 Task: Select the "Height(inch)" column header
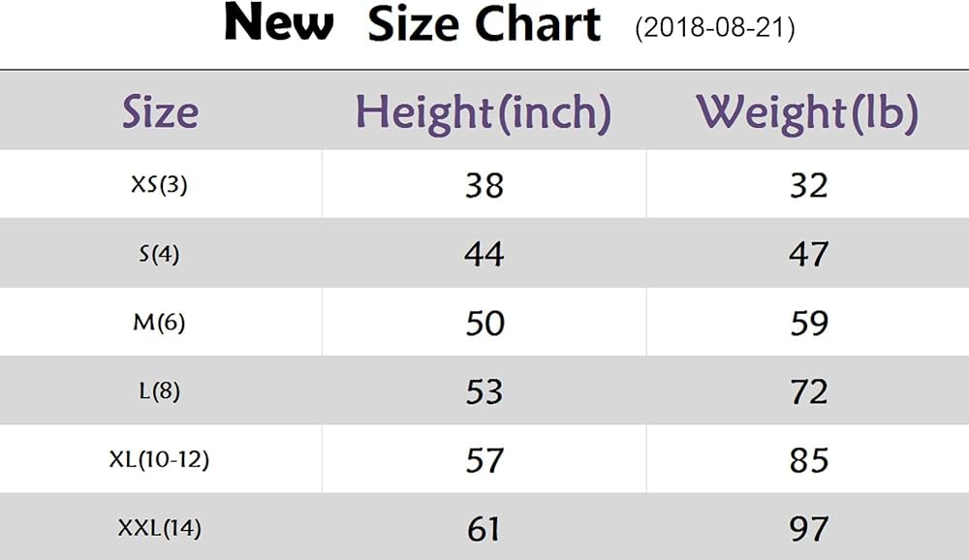click(x=483, y=112)
